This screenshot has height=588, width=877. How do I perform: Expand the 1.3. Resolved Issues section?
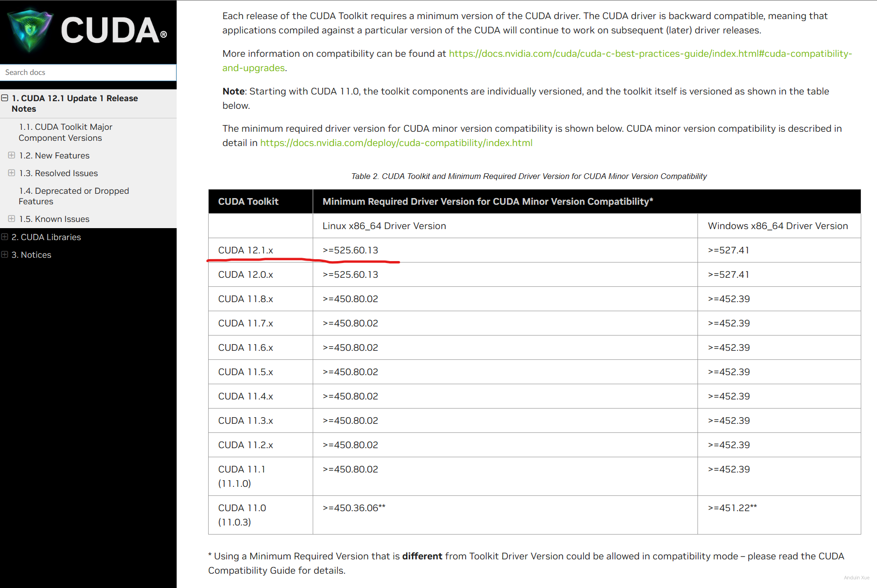(x=11, y=173)
